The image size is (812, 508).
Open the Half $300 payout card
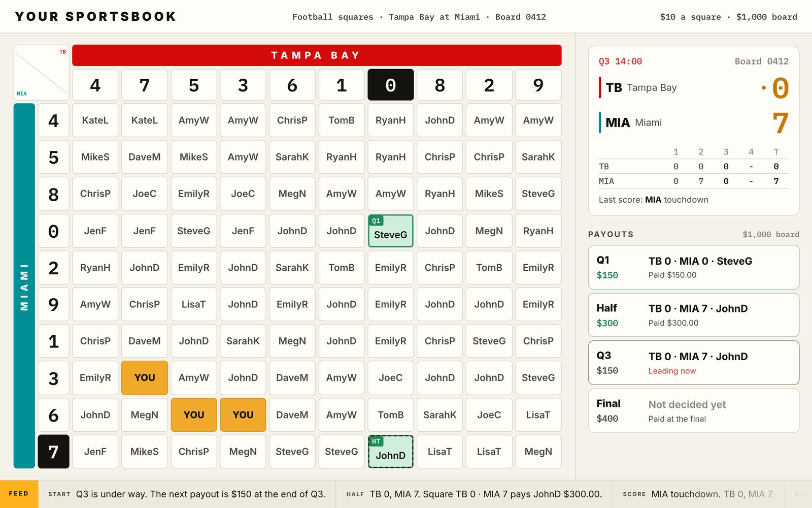click(694, 315)
